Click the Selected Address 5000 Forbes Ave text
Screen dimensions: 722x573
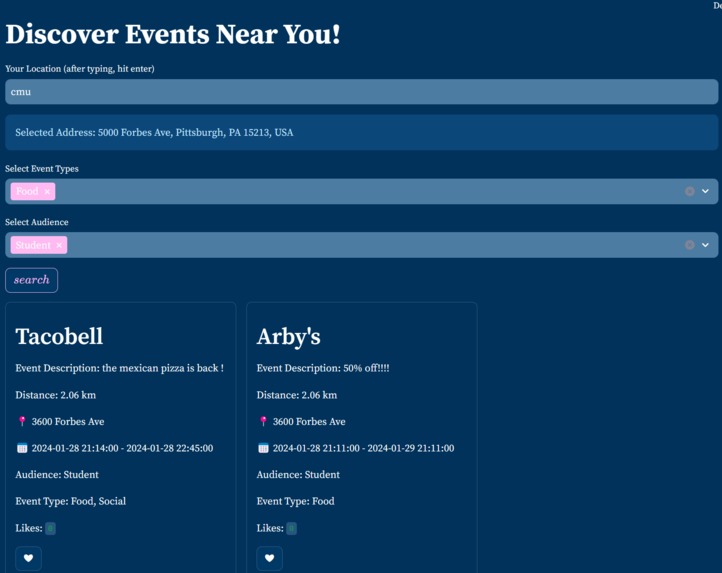coord(154,133)
